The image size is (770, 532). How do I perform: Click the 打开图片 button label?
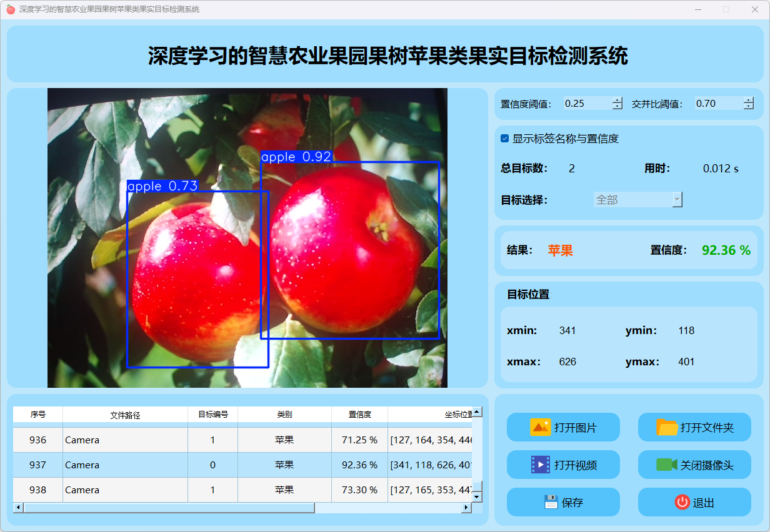[575, 428]
